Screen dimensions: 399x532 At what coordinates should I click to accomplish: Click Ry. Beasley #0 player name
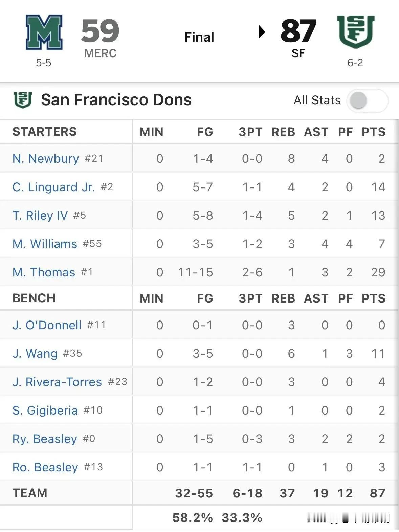pos(45,439)
